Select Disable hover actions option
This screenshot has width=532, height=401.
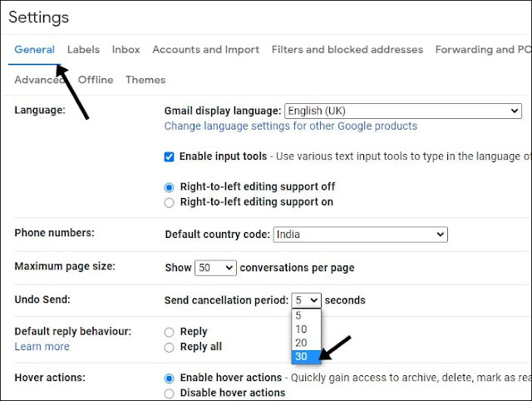[169, 394]
